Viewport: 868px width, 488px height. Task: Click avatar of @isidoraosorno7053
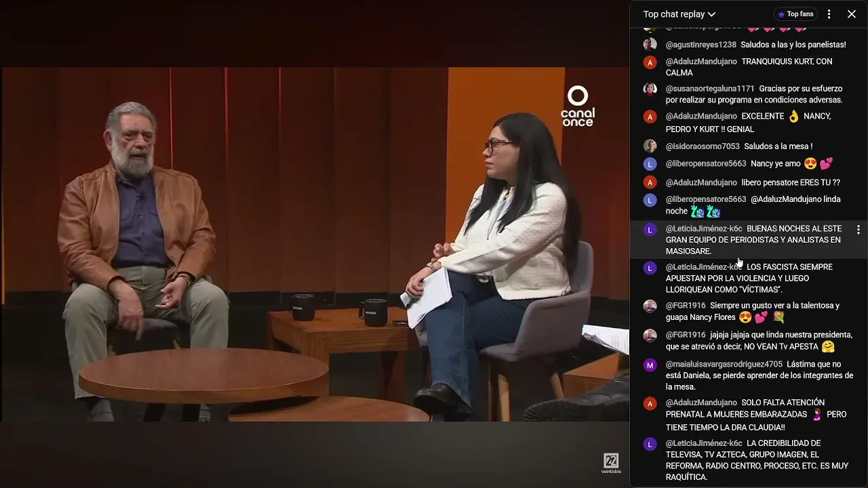pos(650,146)
